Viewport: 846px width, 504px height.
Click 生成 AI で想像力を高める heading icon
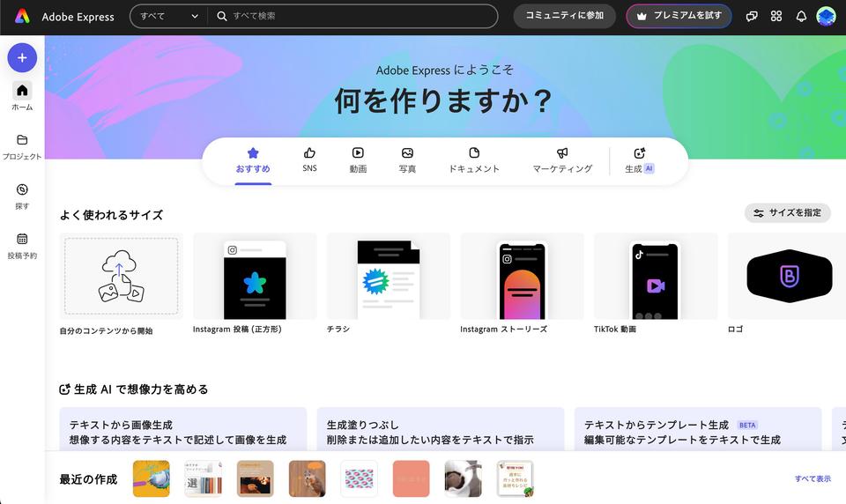64,389
